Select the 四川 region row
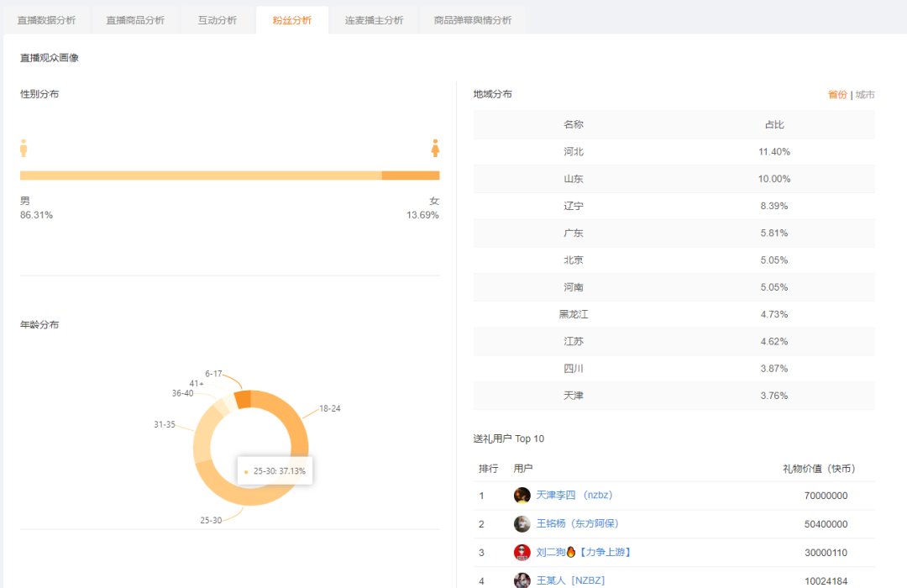 coord(674,369)
